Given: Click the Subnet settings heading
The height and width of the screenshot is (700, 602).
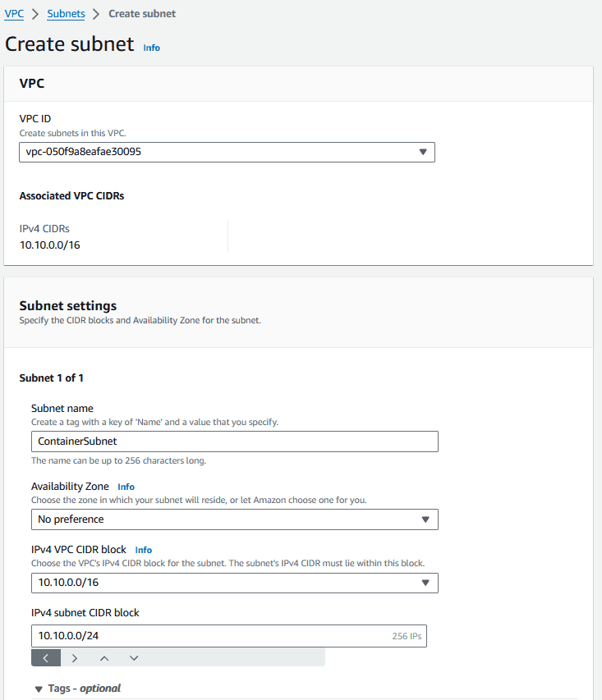Looking at the screenshot, I should pos(68,306).
